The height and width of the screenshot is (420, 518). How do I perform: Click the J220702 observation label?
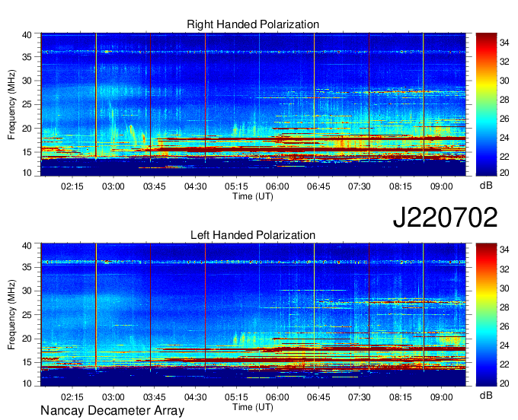(x=445, y=218)
